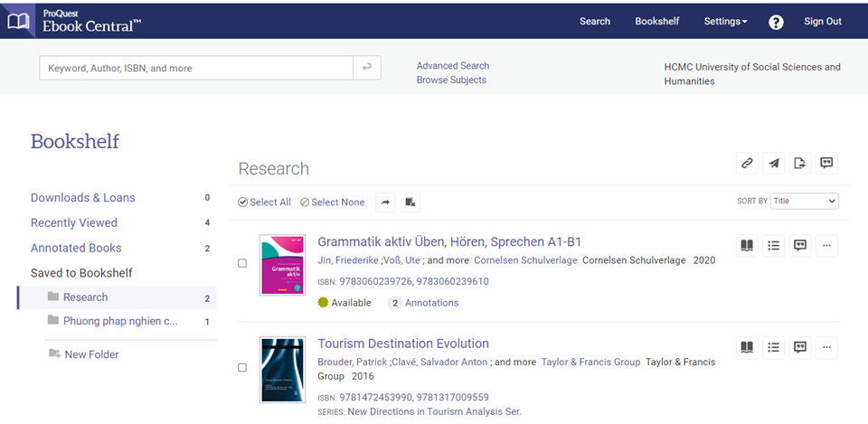Expand the Settings menu
868x424 pixels.
pyautogui.click(x=725, y=22)
